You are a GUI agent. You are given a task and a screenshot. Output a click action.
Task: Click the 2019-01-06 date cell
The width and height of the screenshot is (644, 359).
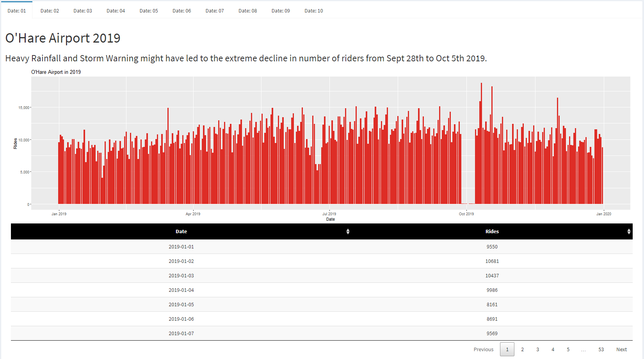click(181, 319)
